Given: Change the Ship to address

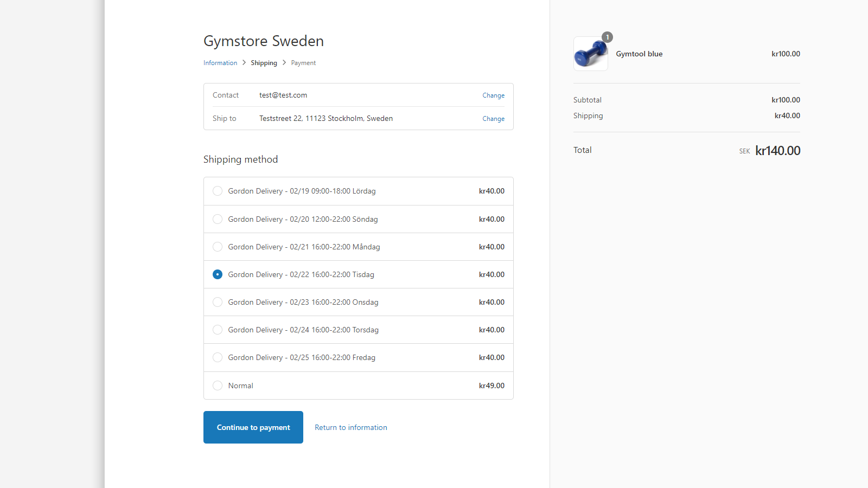Looking at the screenshot, I should tap(493, 119).
